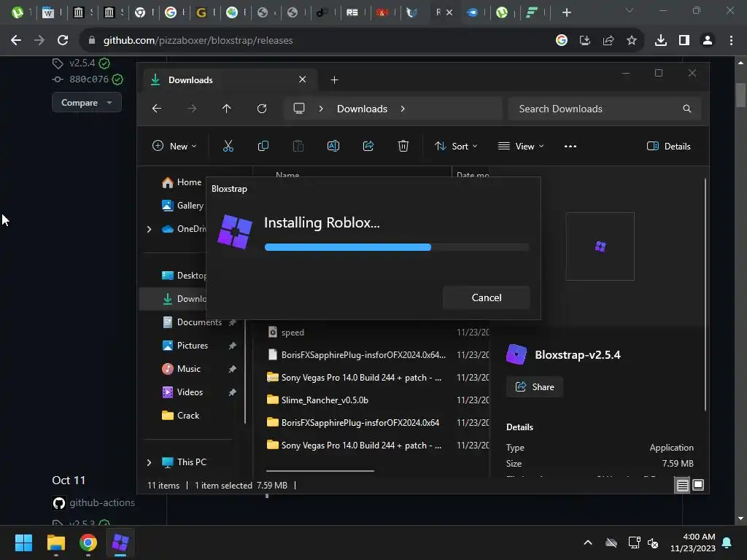Close the Downloads Explorer tab

pos(302,79)
